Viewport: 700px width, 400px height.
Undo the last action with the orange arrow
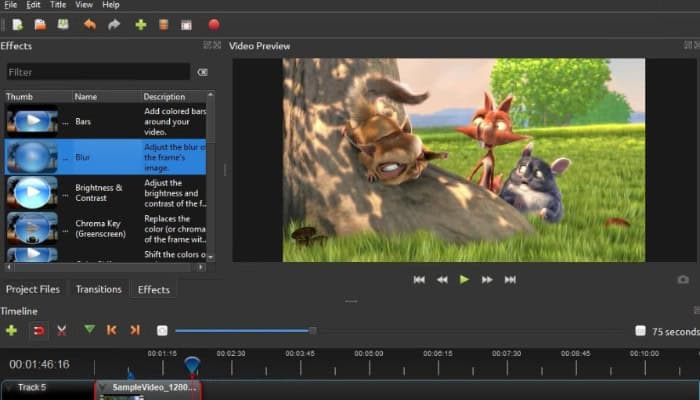pos(90,24)
